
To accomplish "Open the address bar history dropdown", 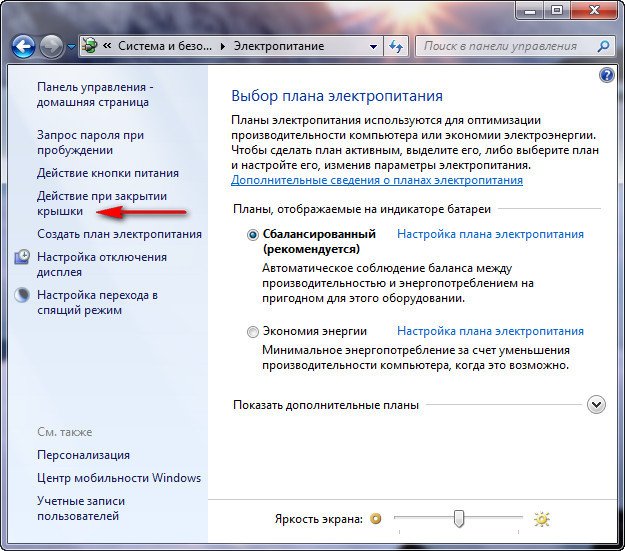I will [x=373, y=47].
